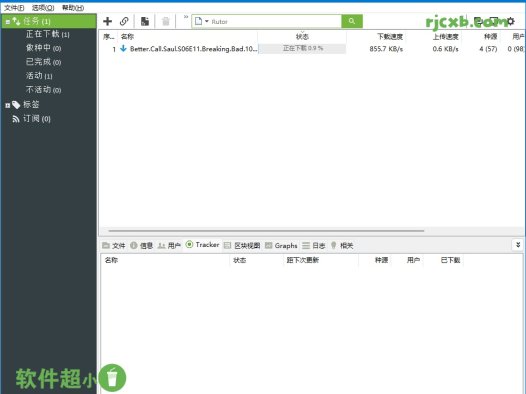The image size is (526, 394).
Task: Open the 帮助 menu
Action: (73, 7)
